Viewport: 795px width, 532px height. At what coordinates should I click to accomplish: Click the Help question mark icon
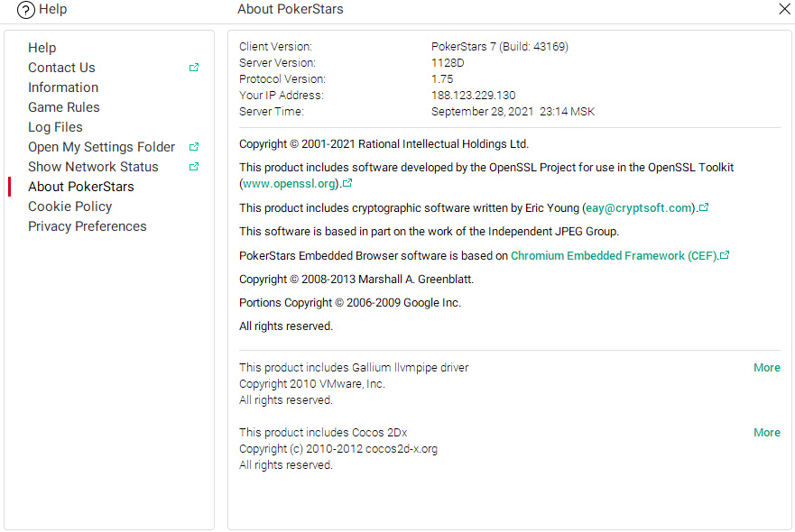[26, 10]
